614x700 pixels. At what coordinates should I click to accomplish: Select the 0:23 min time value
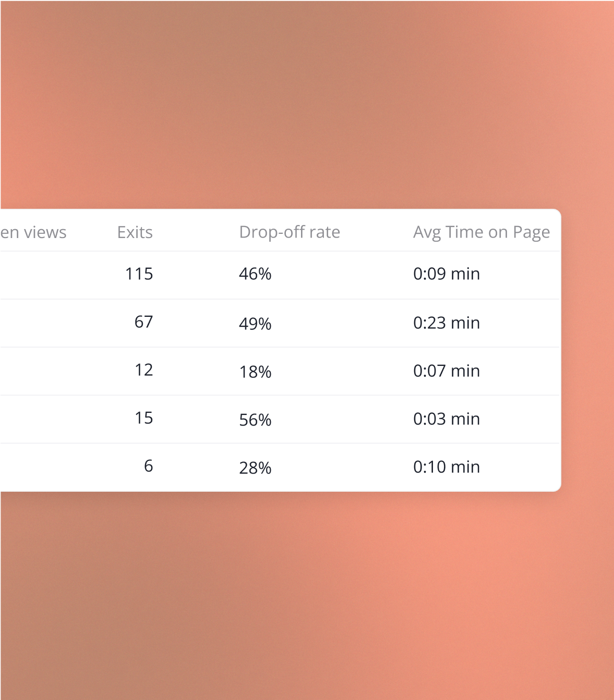[x=446, y=323]
